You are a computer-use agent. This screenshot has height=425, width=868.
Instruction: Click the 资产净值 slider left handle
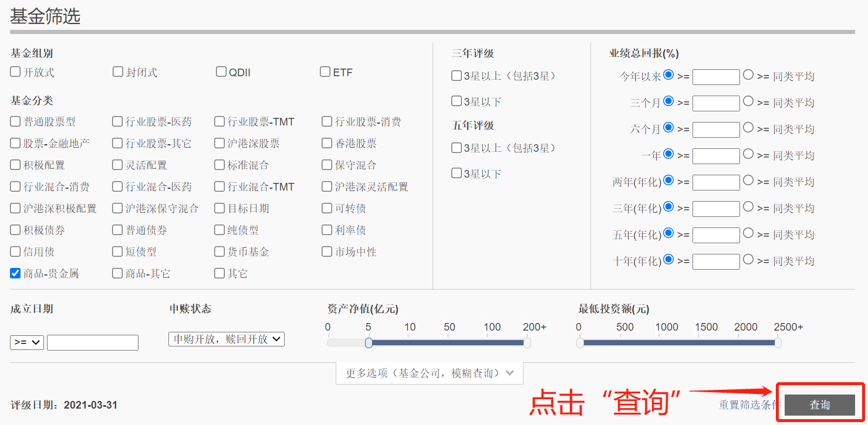tap(369, 343)
